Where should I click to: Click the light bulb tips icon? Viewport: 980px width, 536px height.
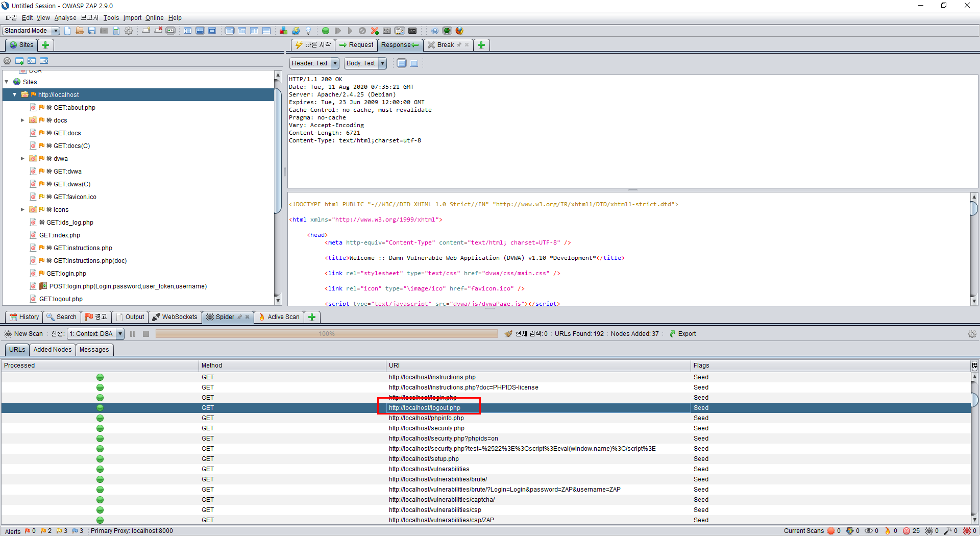pyautogui.click(x=308, y=31)
